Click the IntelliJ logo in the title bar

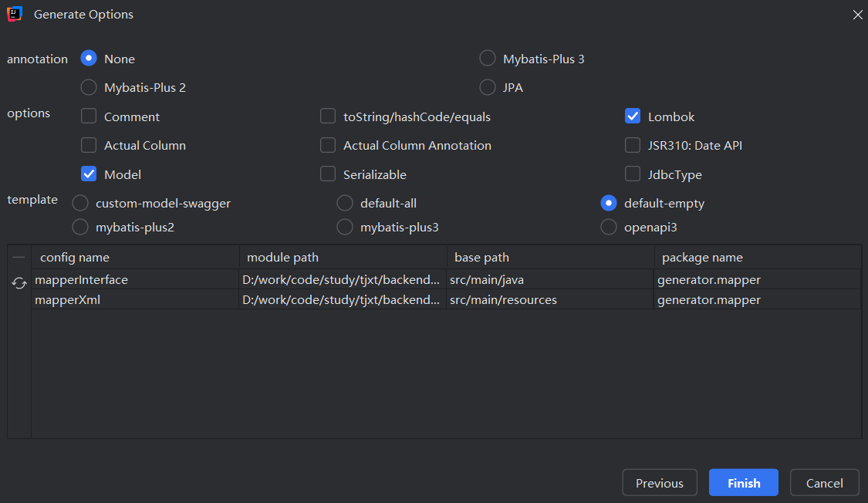(15, 14)
